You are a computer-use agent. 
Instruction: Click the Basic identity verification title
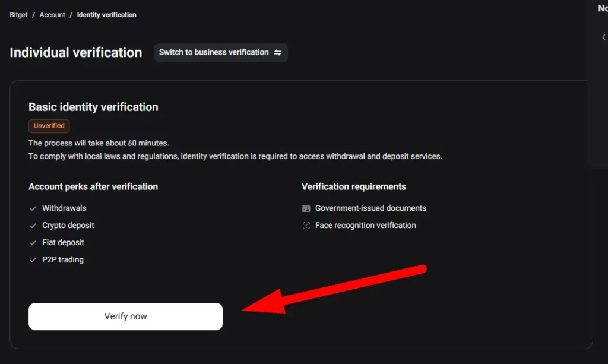[x=93, y=107]
